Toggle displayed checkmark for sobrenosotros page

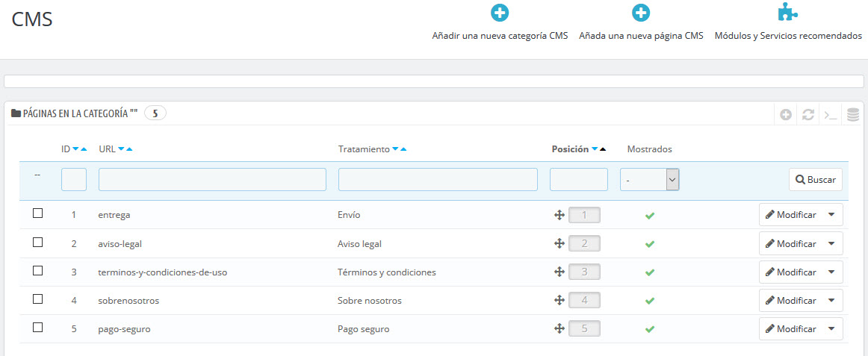pos(650,301)
